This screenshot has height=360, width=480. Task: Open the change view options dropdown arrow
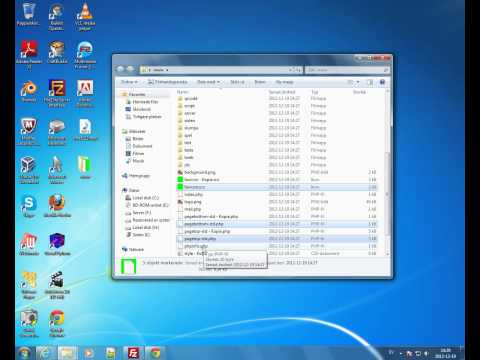(358, 82)
